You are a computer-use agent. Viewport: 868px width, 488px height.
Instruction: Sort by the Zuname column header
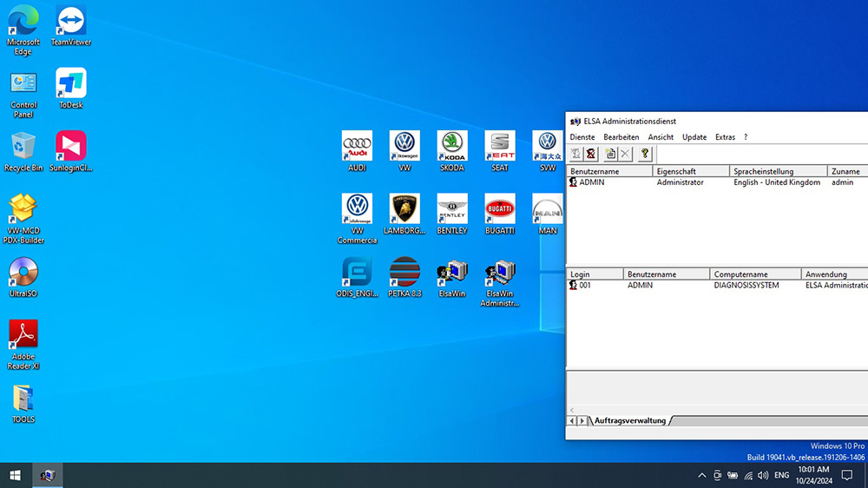[x=848, y=171]
